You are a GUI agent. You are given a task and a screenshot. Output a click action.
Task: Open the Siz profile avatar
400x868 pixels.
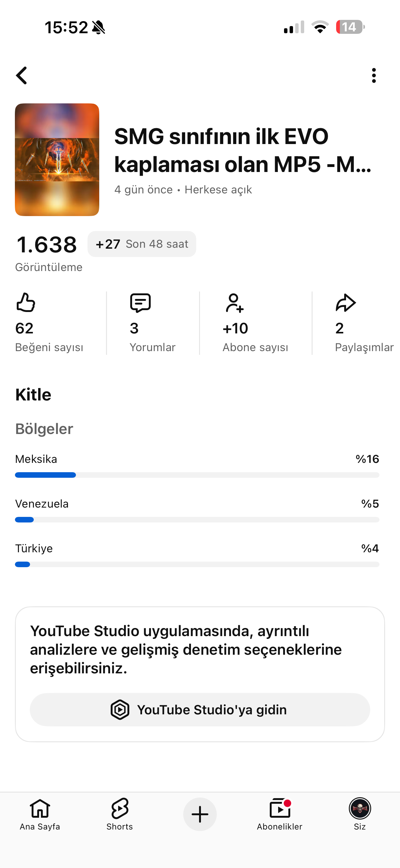point(360,808)
